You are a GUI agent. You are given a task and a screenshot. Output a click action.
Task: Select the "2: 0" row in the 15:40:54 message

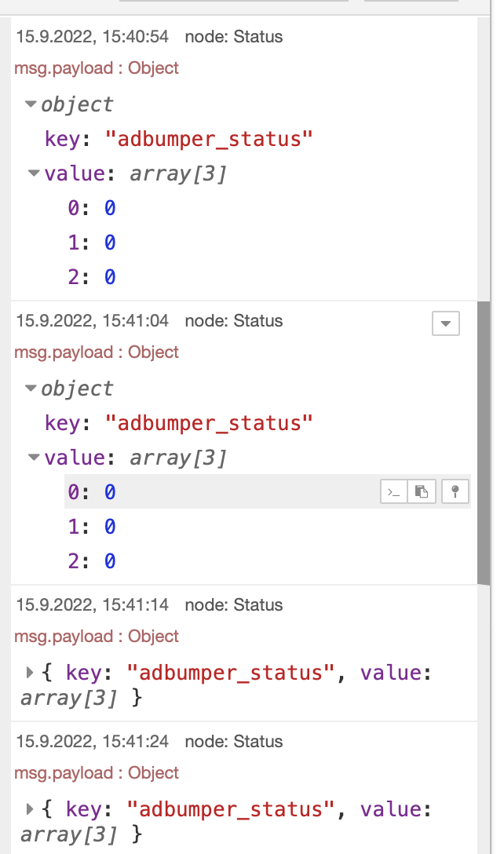point(92,277)
